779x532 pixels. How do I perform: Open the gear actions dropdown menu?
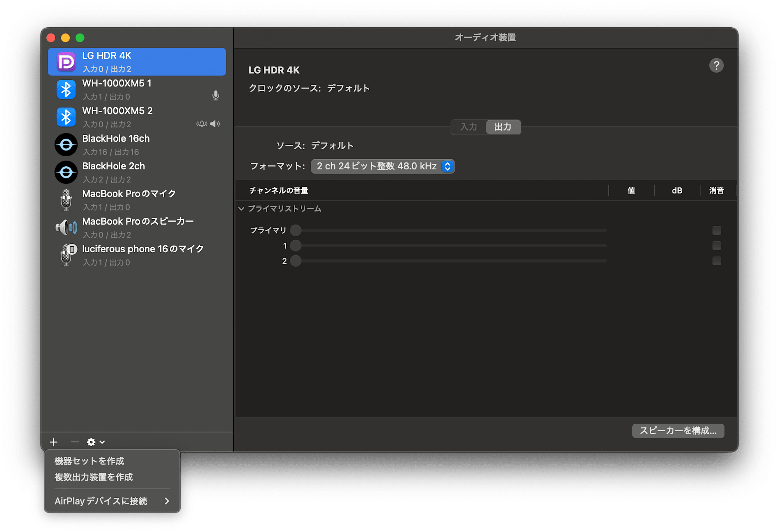pyautogui.click(x=95, y=442)
